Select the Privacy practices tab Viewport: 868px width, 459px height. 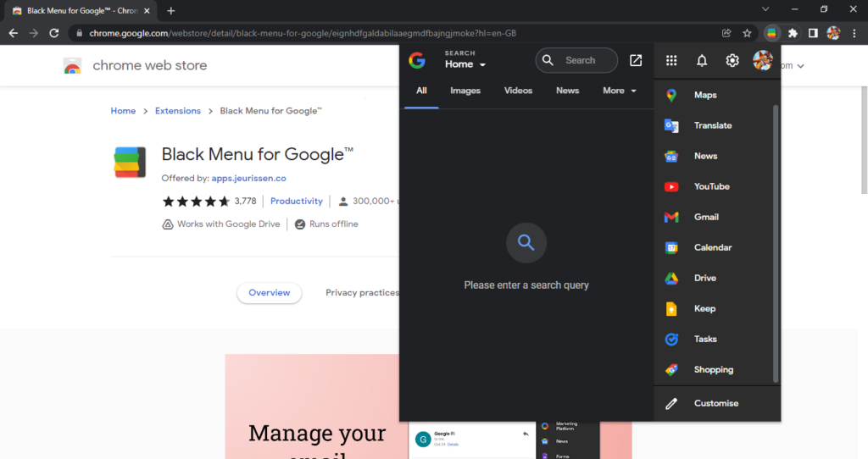point(363,292)
